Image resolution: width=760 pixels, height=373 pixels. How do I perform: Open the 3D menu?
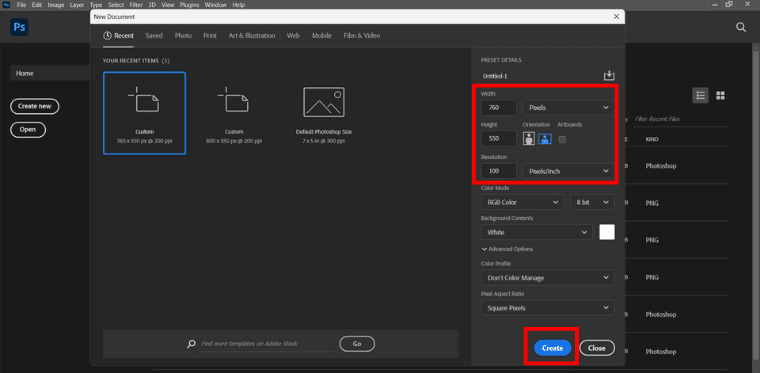point(152,5)
